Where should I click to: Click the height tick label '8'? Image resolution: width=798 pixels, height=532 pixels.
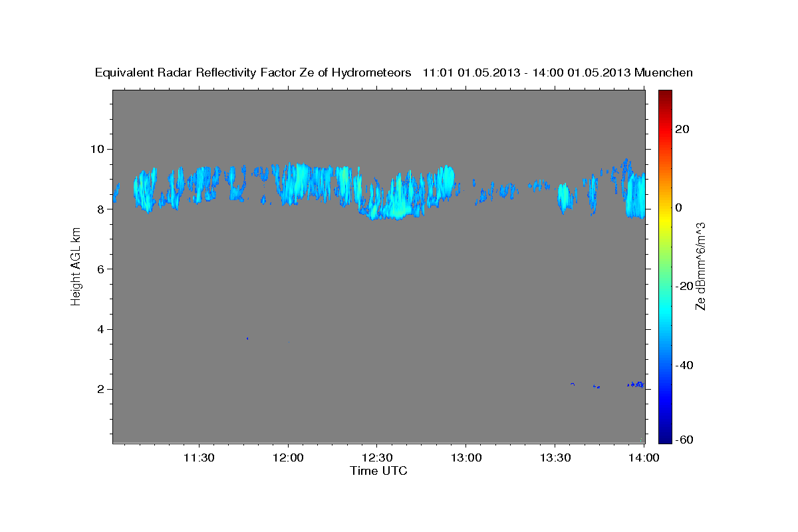[102, 209]
